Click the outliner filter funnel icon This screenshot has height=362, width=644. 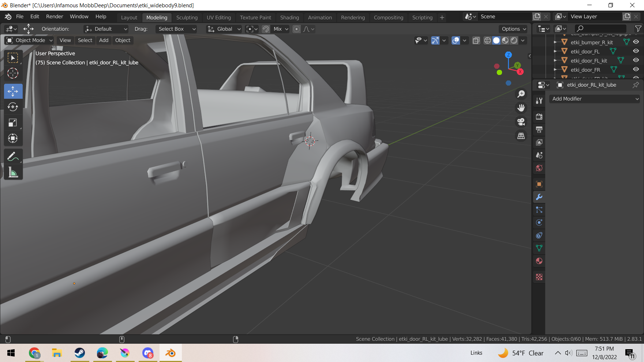click(638, 29)
